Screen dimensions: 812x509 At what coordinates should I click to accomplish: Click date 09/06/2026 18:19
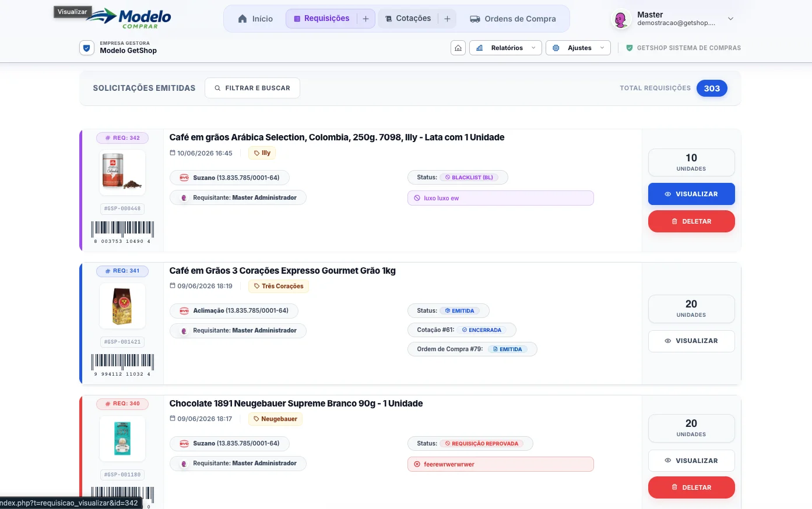tap(201, 286)
